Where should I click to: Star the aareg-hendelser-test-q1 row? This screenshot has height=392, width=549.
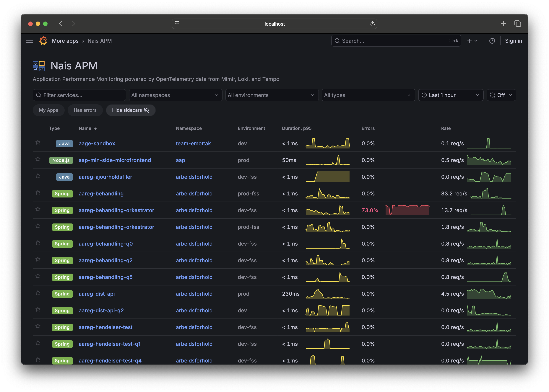pyautogui.click(x=38, y=343)
